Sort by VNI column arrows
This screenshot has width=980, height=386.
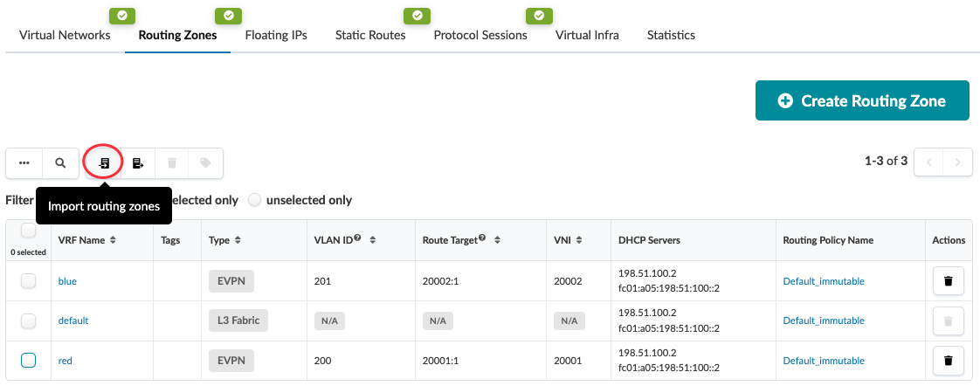(x=582, y=240)
